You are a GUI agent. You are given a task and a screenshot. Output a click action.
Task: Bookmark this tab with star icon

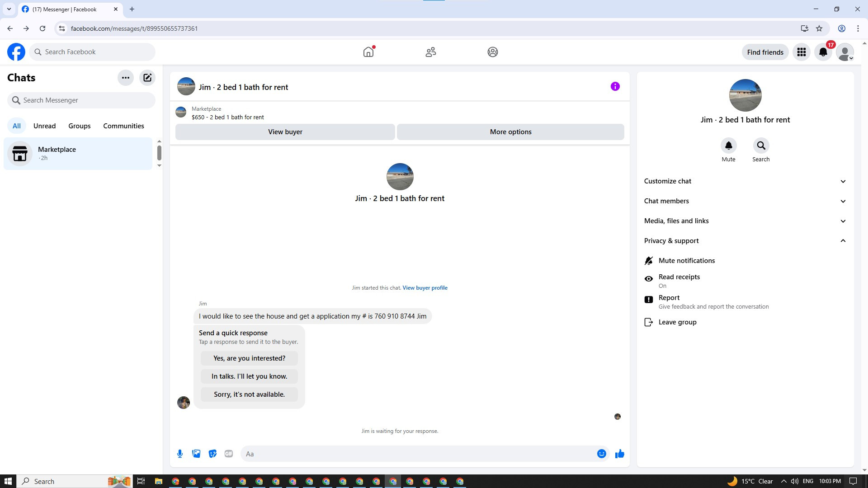coord(819,28)
